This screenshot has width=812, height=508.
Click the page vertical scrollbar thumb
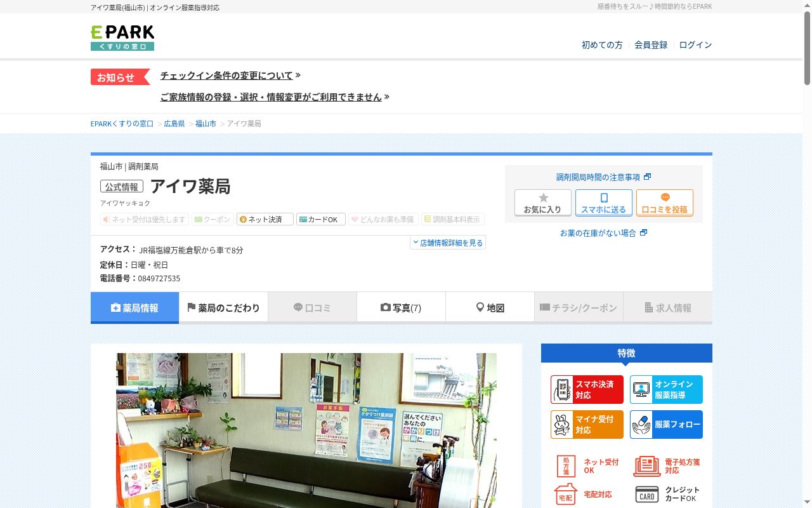[x=807, y=48]
